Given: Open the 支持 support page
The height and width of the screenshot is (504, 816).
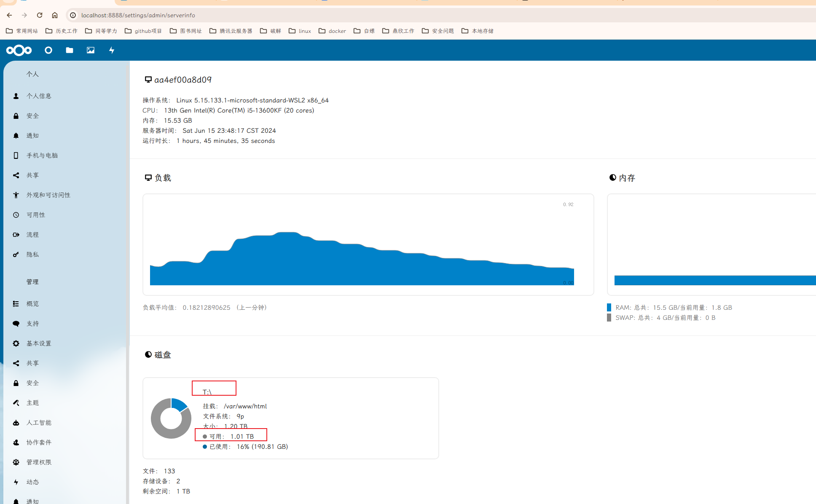Looking at the screenshot, I should 32,323.
